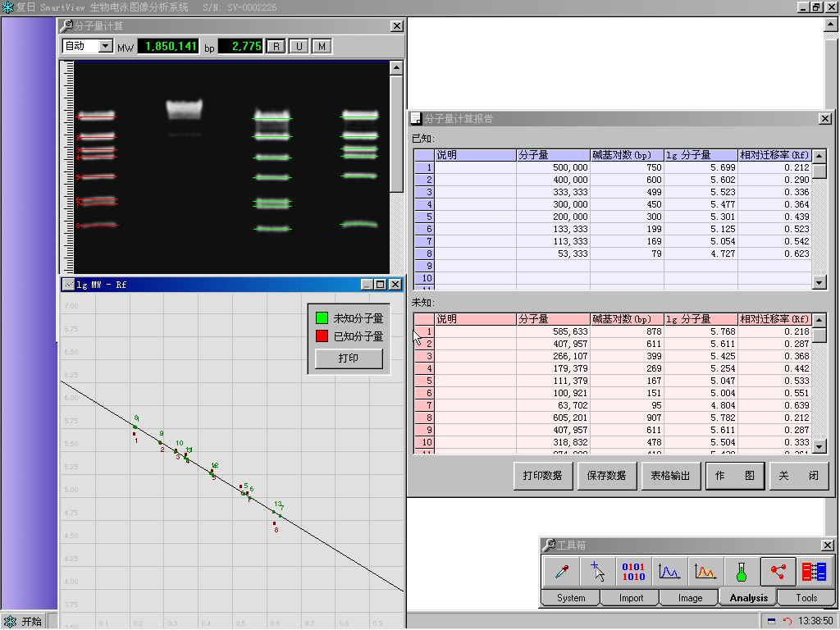Open the binary 0101 data tool
This screenshot has height=630, width=840.
[633, 571]
